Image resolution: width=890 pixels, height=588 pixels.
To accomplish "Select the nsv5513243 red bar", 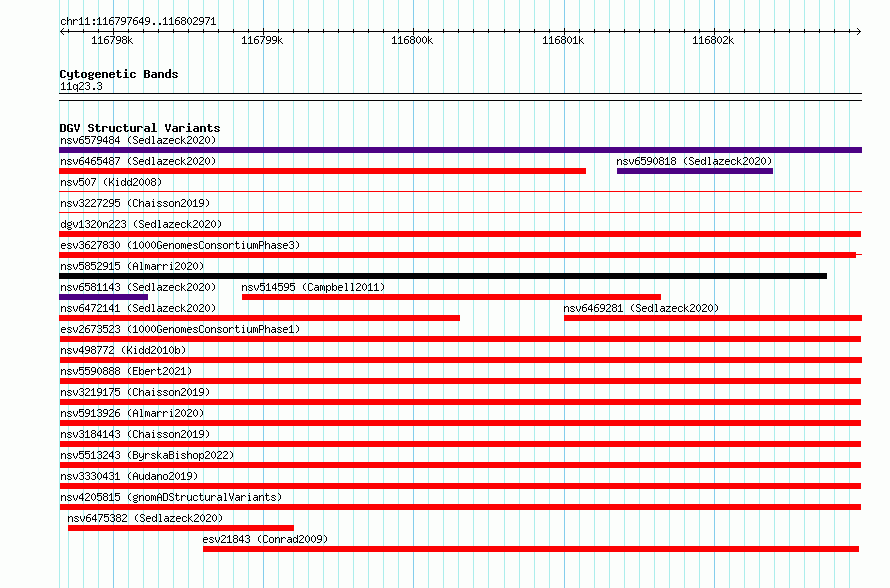I will tap(460, 465).
